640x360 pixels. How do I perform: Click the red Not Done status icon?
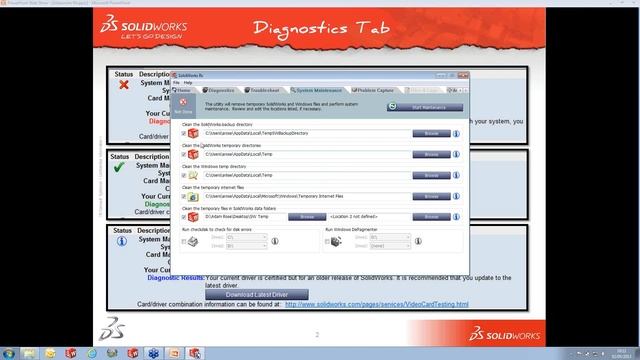coord(183,102)
